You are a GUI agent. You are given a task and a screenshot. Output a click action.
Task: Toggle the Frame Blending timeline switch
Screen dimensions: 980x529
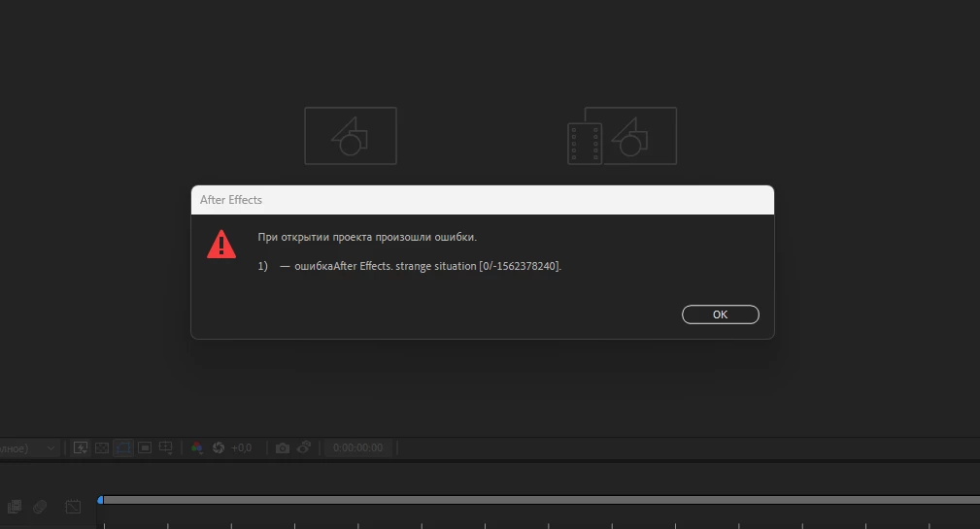15,507
